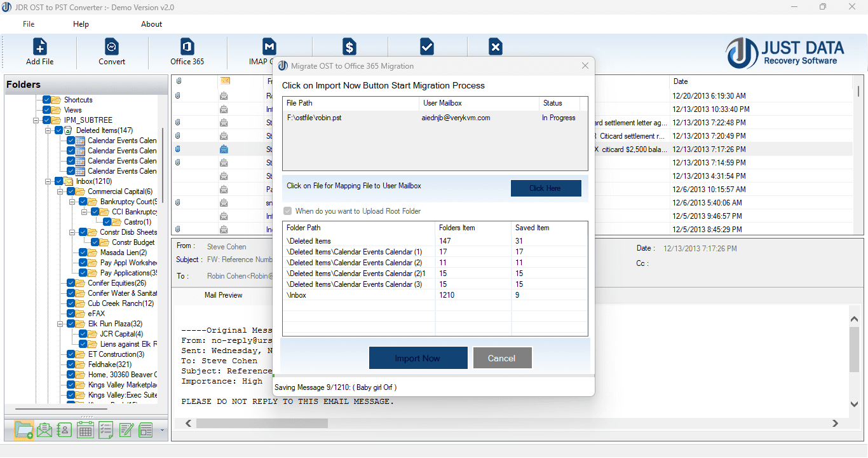This screenshot has height=458, width=868.
Task: Select the Mail Preview tab
Action: 223,295
